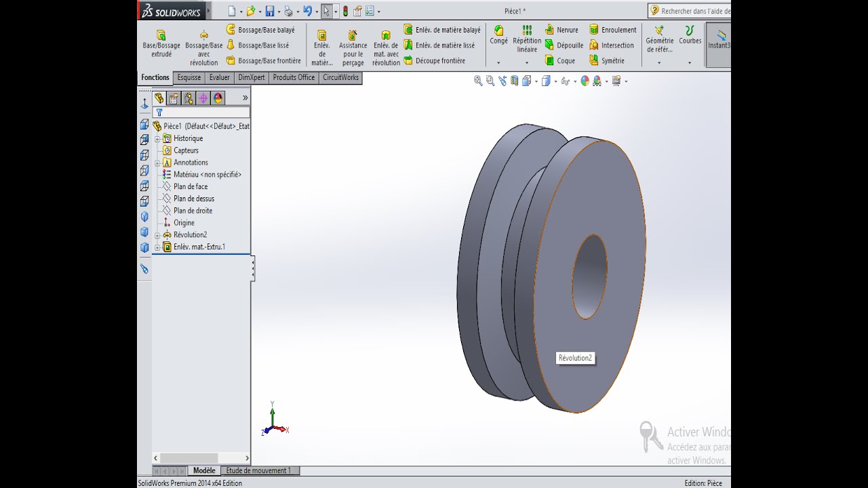Viewport: 868px width, 488px height.
Task: Choose Enlèv. de matière balayé
Action: coord(442,30)
